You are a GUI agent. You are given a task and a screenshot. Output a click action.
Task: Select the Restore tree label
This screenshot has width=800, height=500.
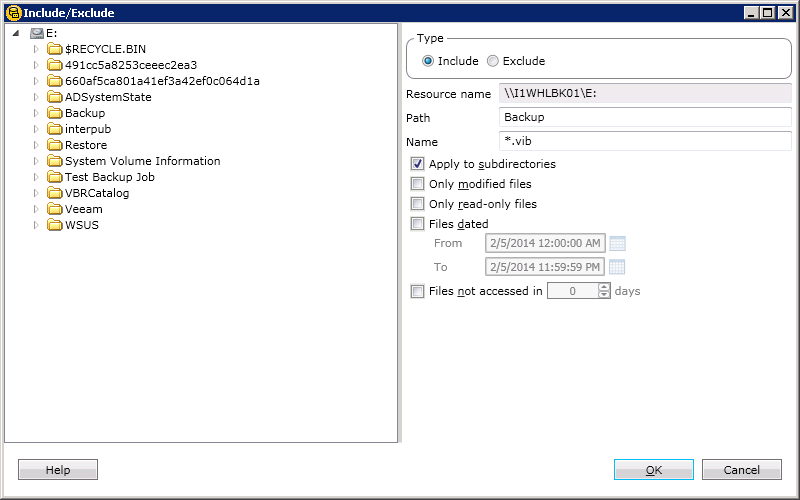(x=86, y=145)
